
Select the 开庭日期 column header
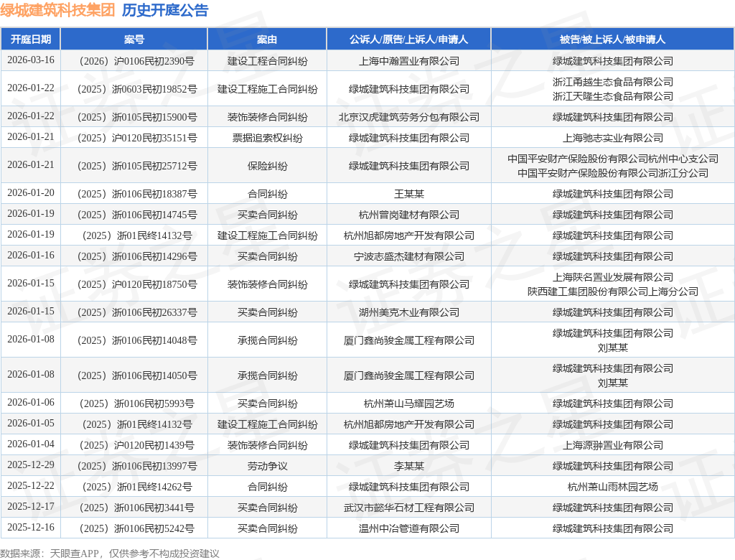click(30, 39)
